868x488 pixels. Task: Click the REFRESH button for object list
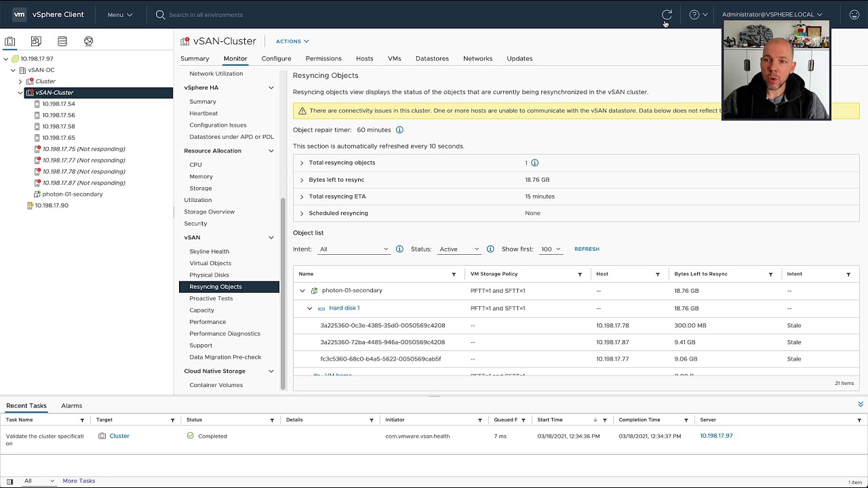[x=587, y=249]
